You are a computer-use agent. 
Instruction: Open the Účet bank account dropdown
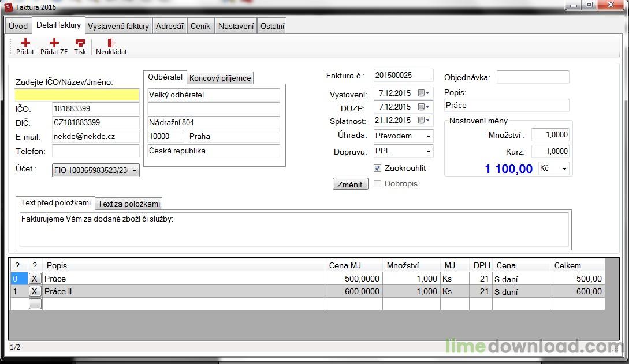(x=135, y=170)
